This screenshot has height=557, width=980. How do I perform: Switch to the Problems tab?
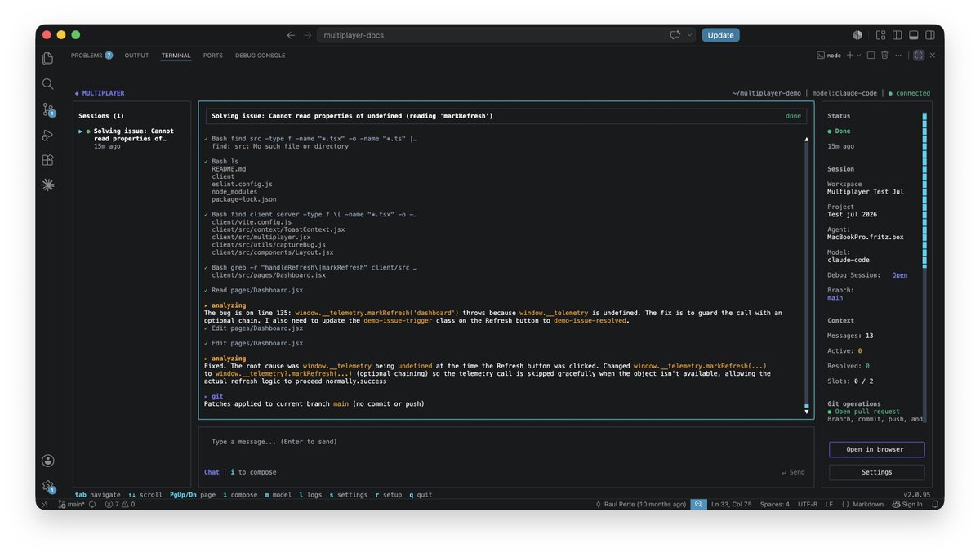(91, 56)
